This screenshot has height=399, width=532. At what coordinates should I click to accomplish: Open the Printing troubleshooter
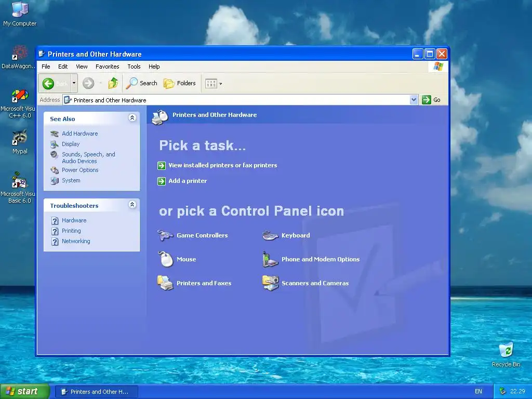71,231
